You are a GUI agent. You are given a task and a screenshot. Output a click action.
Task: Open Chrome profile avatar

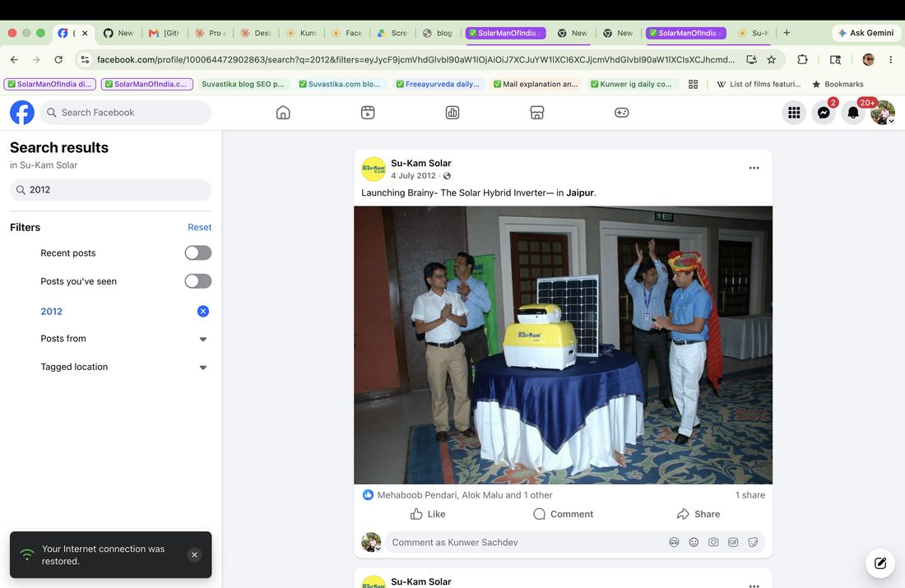coord(868,59)
